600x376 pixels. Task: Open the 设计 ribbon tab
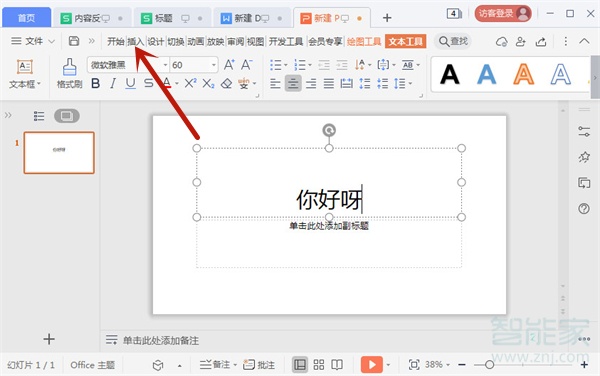coord(155,41)
